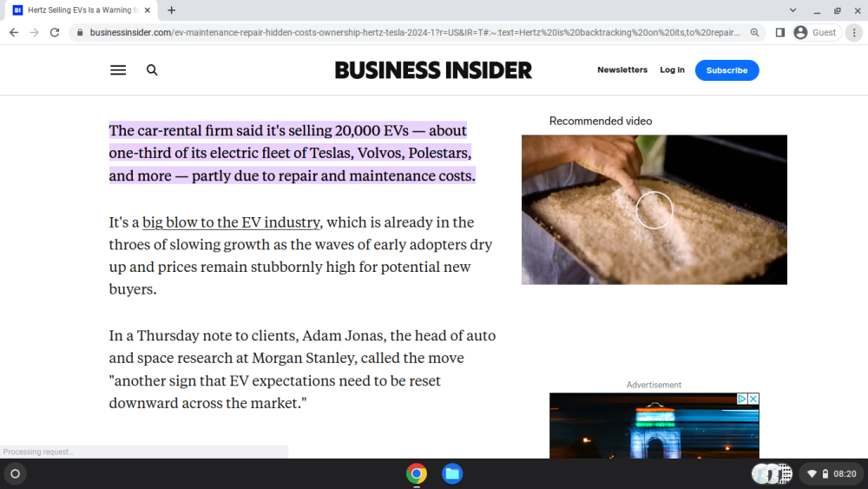Click the 'Advertisement' label
The width and height of the screenshot is (868, 489).
(654, 384)
